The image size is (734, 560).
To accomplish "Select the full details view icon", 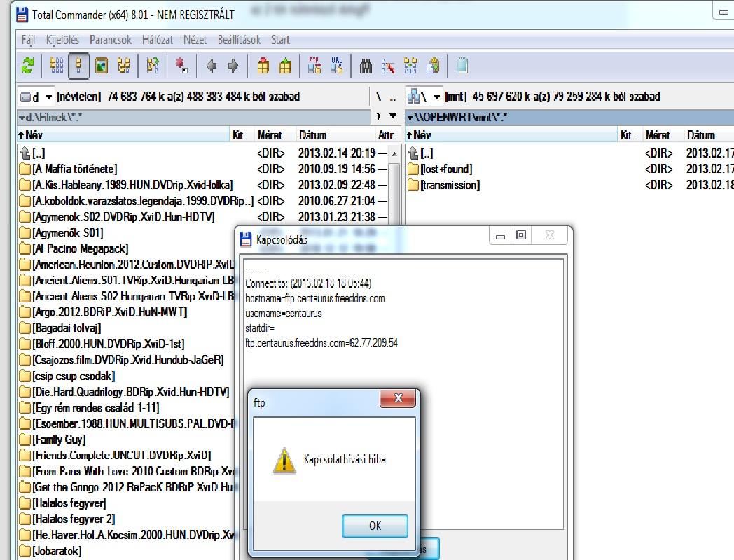I will (78, 66).
